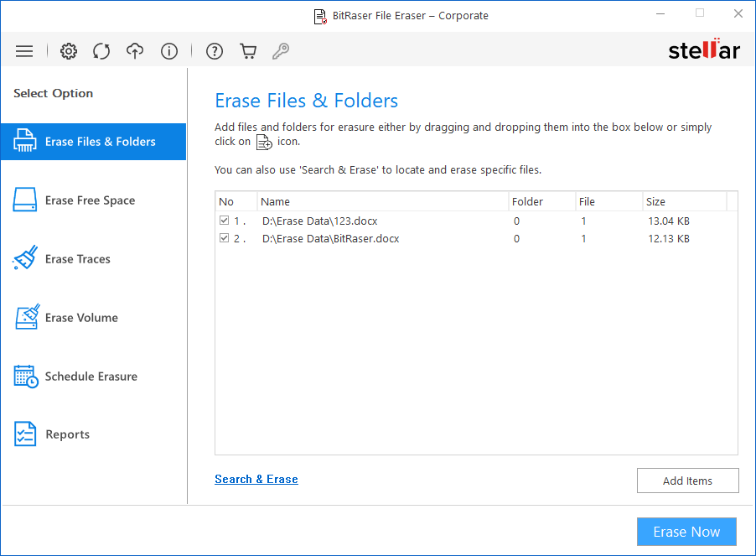
Task: Click the activation key icon
Action: click(281, 51)
